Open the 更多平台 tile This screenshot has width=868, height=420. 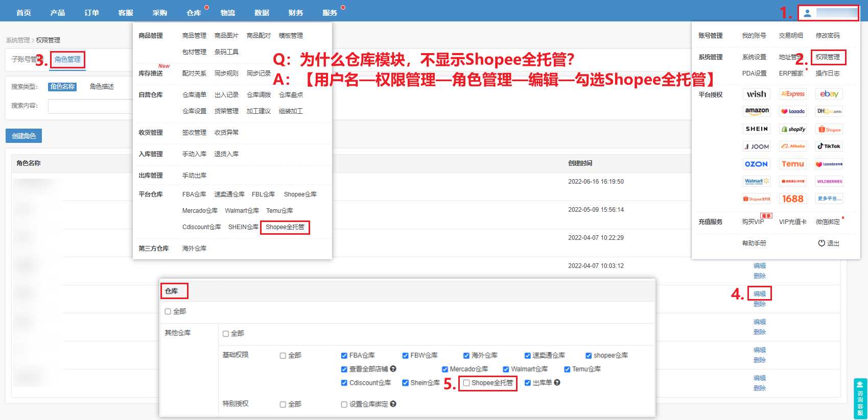[829, 199]
